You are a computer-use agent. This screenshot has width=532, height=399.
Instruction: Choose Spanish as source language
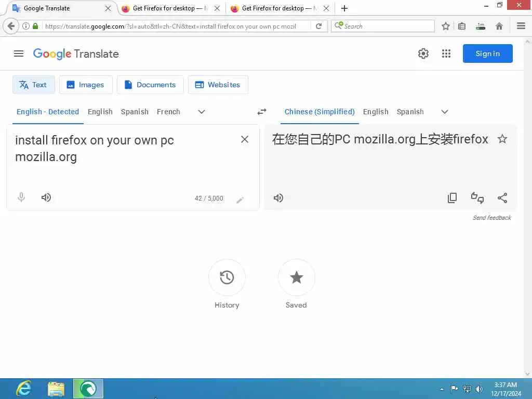click(x=135, y=112)
